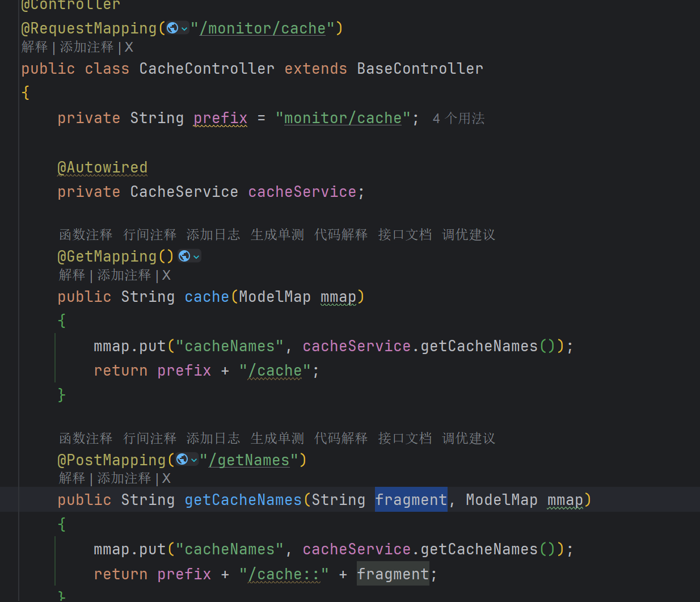Click the @Autowired annotation

click(x=102, y=167)
